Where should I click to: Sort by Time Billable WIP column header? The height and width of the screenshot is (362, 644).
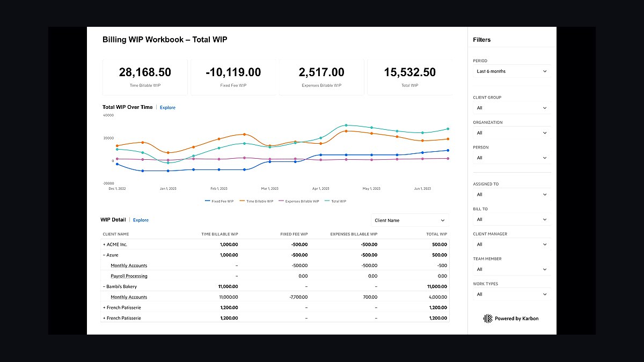coord(219,234)
